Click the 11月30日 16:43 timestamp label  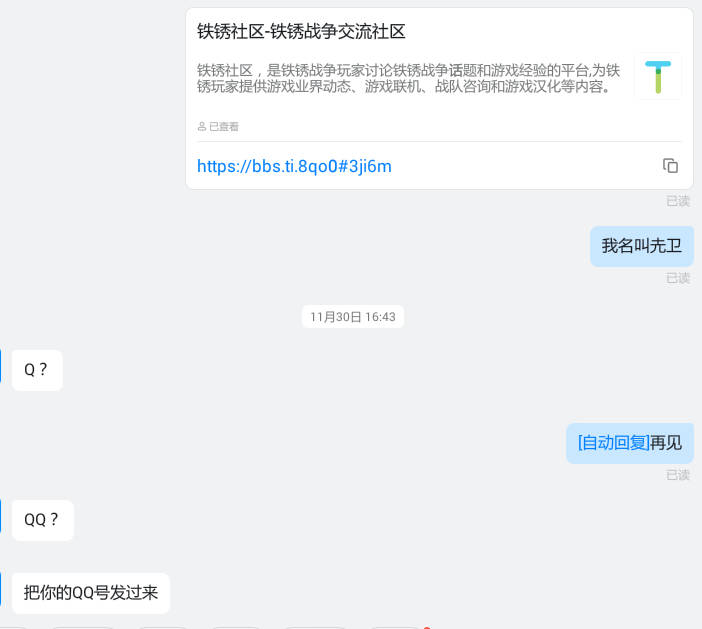coord(353,317)
